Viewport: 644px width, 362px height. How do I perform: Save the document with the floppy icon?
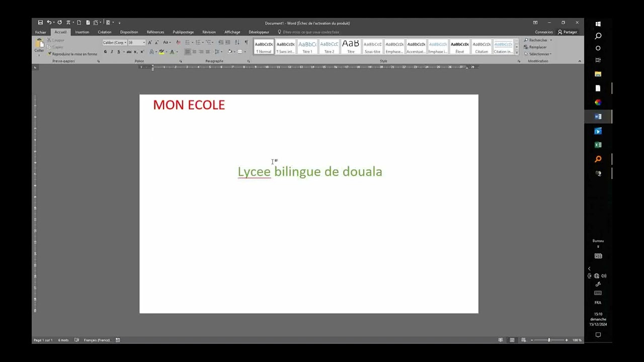tap(40, 23)
